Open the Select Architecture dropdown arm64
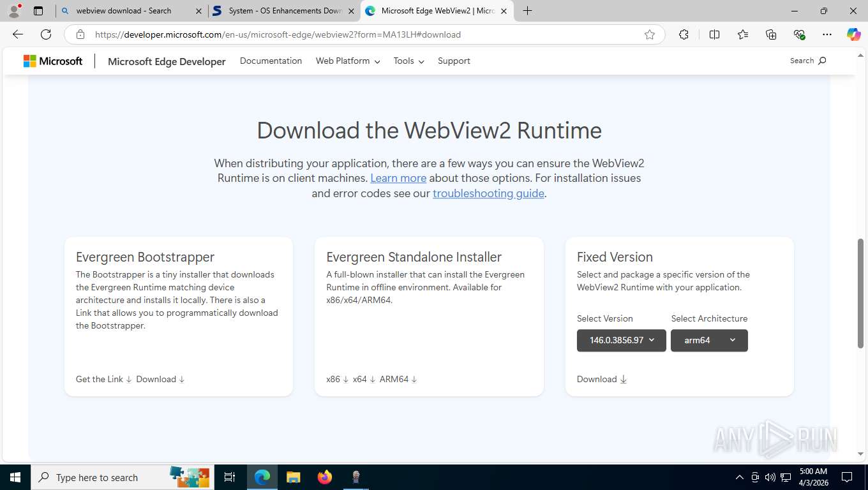 (x=709, y=340)
